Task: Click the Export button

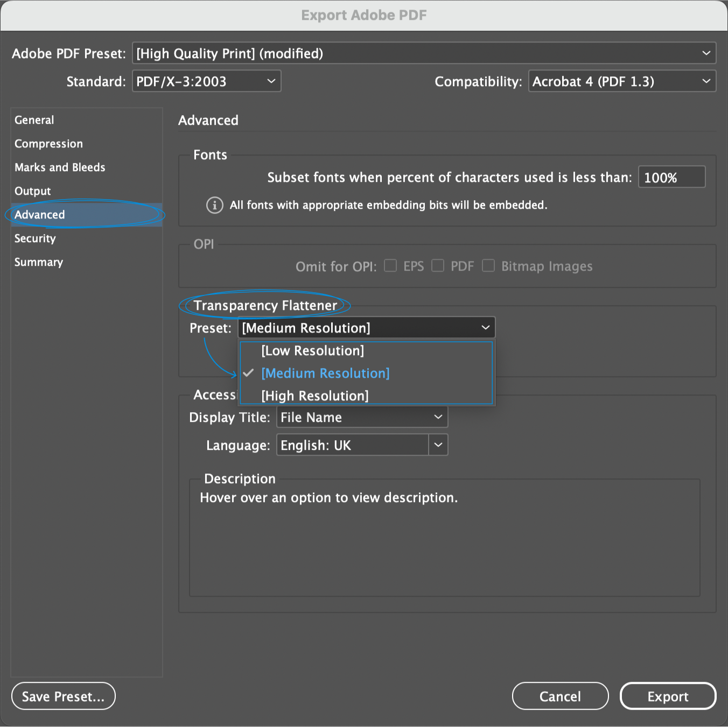Action: click(x=668, y=696)
